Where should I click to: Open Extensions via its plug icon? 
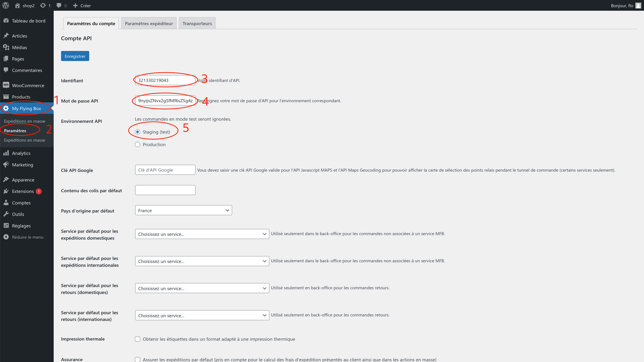click(x=6, y=191)
